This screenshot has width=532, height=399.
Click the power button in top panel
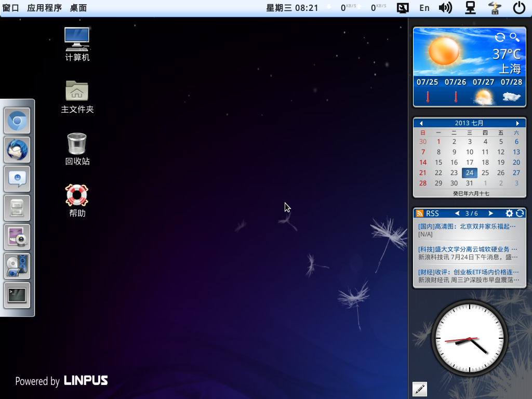519,8
